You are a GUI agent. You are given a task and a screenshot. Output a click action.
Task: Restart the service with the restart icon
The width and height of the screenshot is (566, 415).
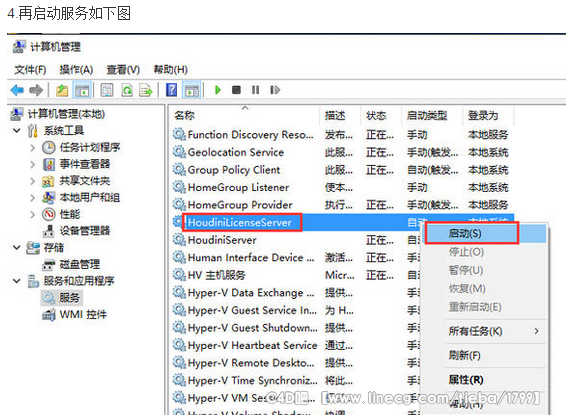tap(275, 90)
